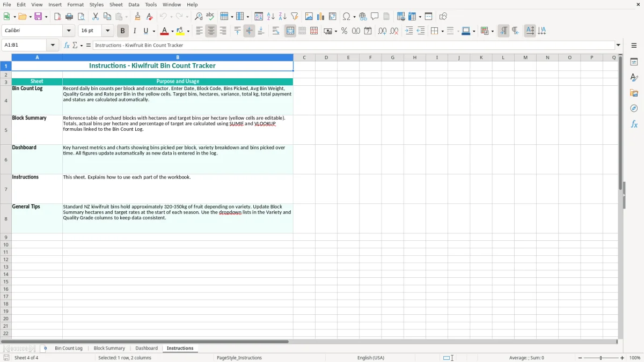This screenshot has width=644, height=362.
Task: Open the Data menu
Action: tap(134, 4)
